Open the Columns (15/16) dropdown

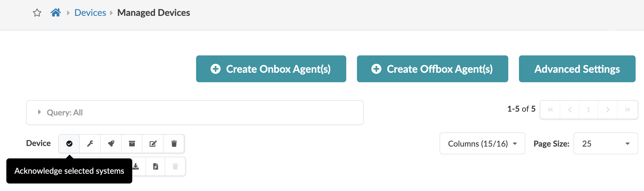(x=482, y=144)
